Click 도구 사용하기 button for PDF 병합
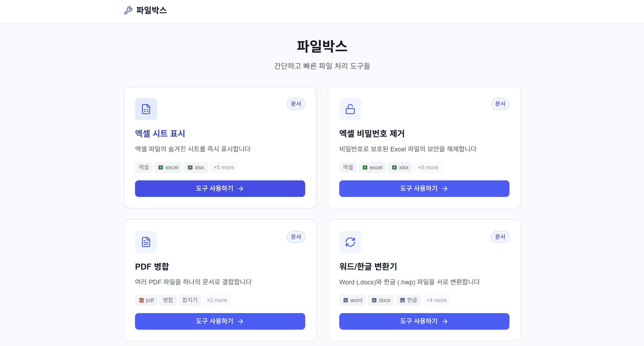This screenshot has height=346, width=644. point(220,322)
